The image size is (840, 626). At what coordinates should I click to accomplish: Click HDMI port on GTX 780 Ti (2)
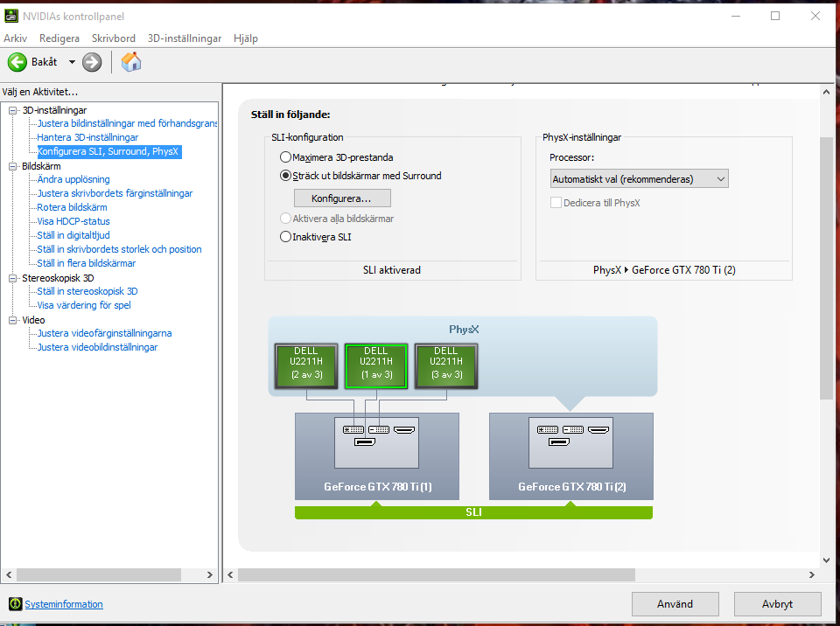click(x=598, y=429)
